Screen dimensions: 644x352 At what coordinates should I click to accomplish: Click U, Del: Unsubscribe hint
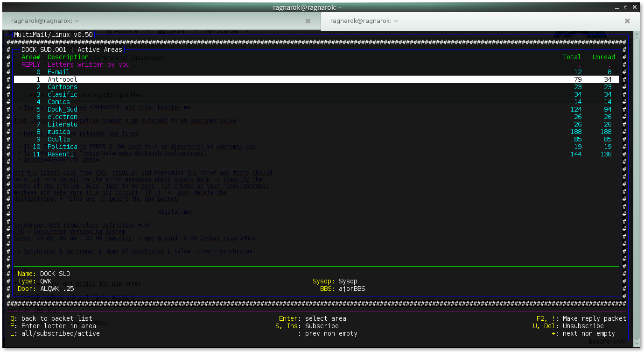pos(568,326)
